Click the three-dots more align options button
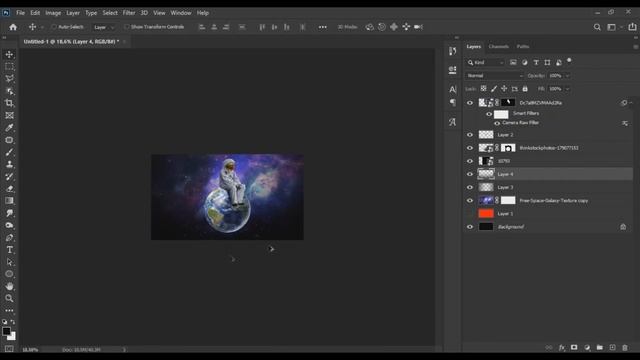The width and height of the screenshot is (640, 360). click(x=322, y=27)
